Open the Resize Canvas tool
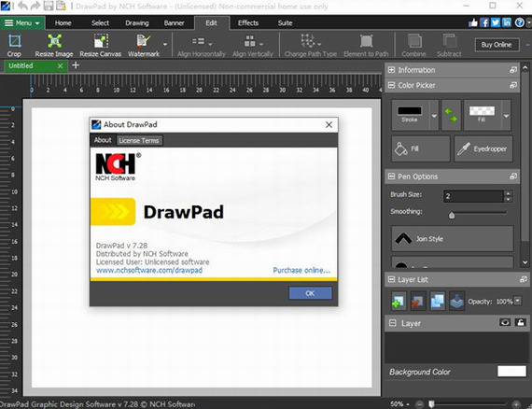The width and height of the screenshot is (532, 409). click(101, 45)
